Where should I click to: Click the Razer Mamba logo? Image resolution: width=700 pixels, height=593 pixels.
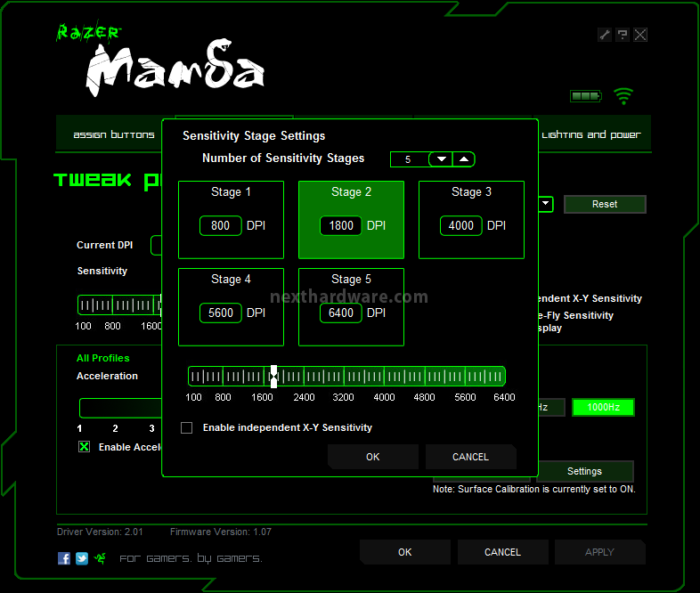(x=160, y=61)
